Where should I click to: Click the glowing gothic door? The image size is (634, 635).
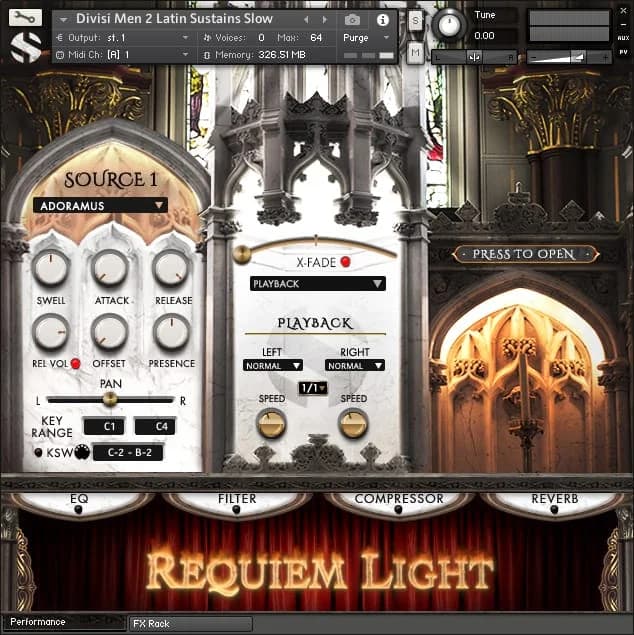[x=523, y=381]
